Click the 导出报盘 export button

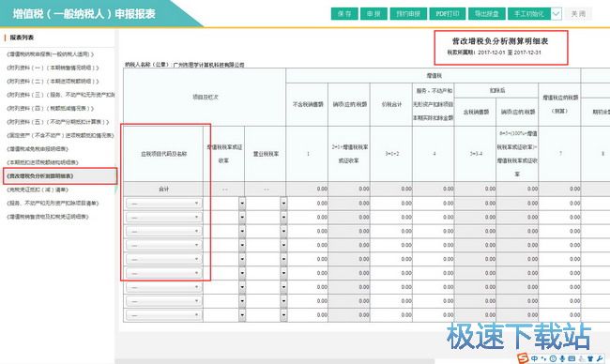[x=487, y=14]
